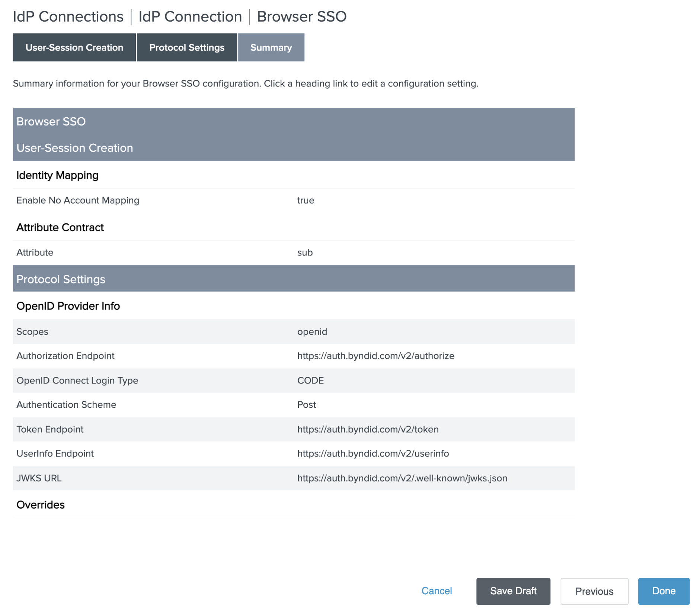Click the Authorization Endpoint URL value
This screenshot has height=614, width=700.
(375, 356)
